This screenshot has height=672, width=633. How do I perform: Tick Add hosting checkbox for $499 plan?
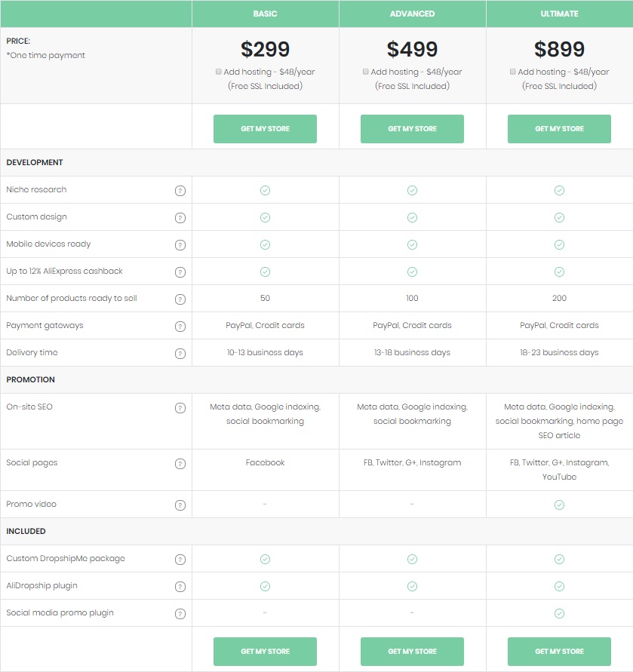pyautogui.click(x=366, y=72)
